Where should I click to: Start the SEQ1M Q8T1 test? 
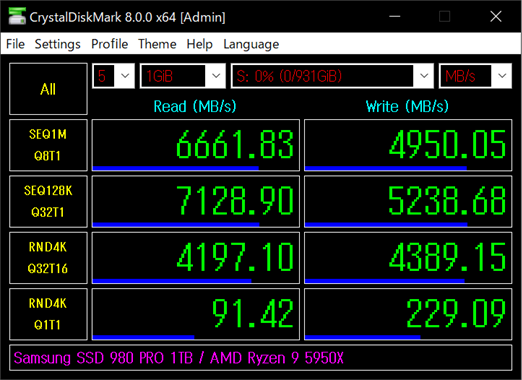pyautogui.click(x=48, y=145)
